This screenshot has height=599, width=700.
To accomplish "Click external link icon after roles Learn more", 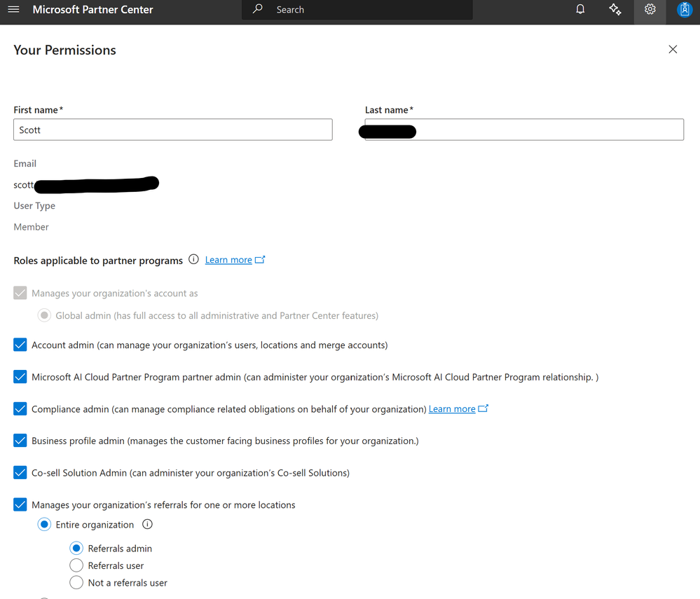I will pyautogui.click(x=260, y=259).
